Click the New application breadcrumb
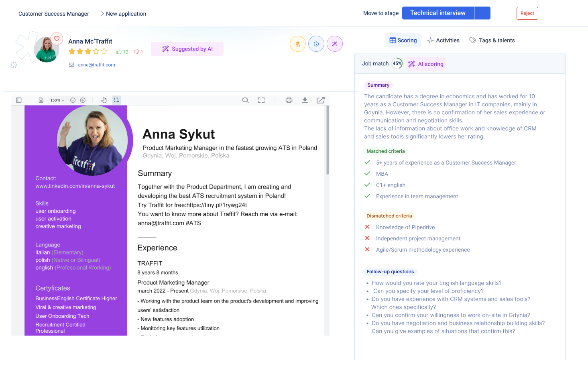Image resolution: width=588 pixels, height=370 pixels. point(126,14)
